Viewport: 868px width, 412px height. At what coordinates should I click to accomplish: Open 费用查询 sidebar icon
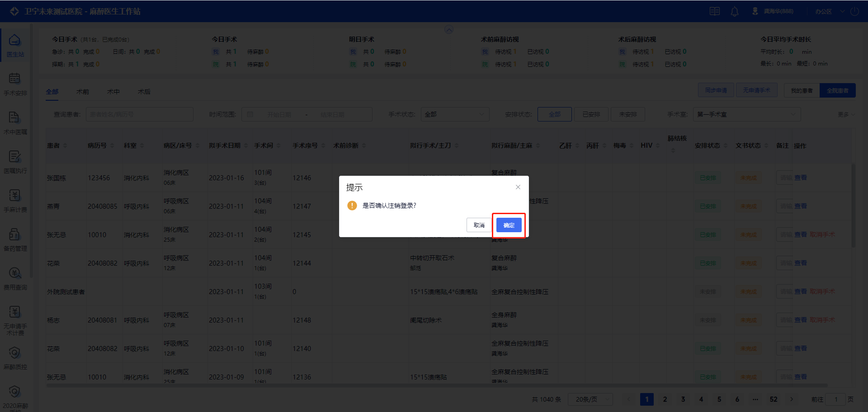point(15,278)
